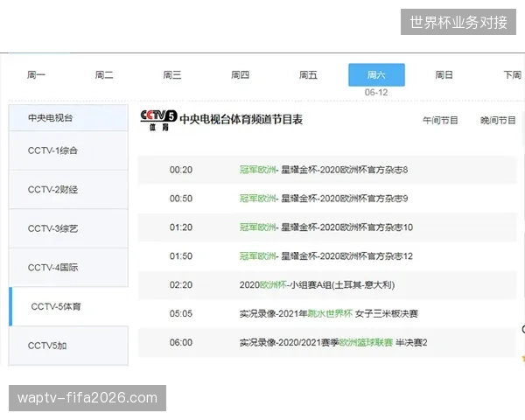Open 冠军欧洲 link in 01:50 row
Viewport: 525px width, 420px height.
click(258, 256)
